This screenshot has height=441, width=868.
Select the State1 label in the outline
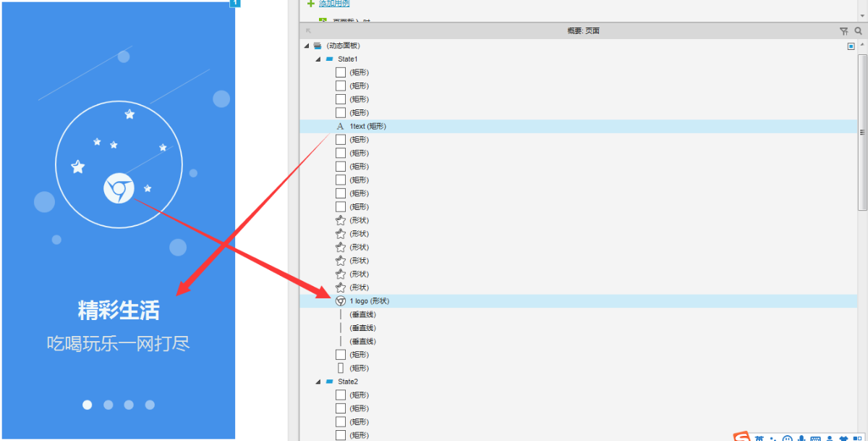(348, 59)
